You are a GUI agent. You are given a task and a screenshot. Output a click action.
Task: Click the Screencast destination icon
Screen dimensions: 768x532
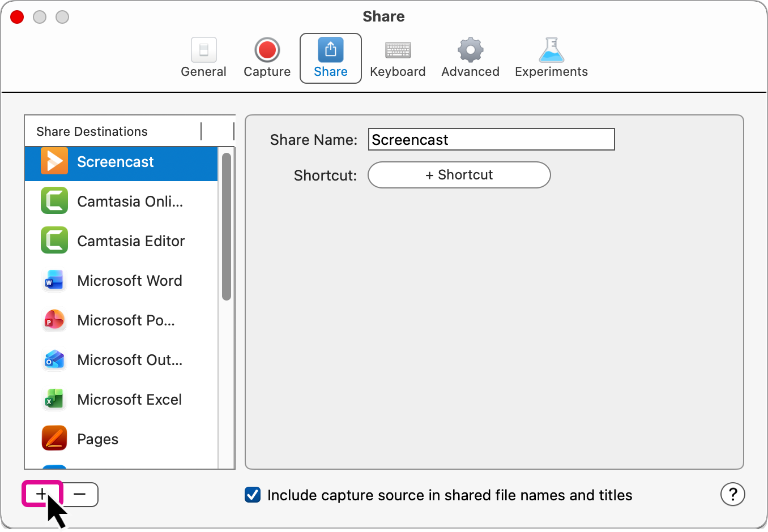point(54,161)
